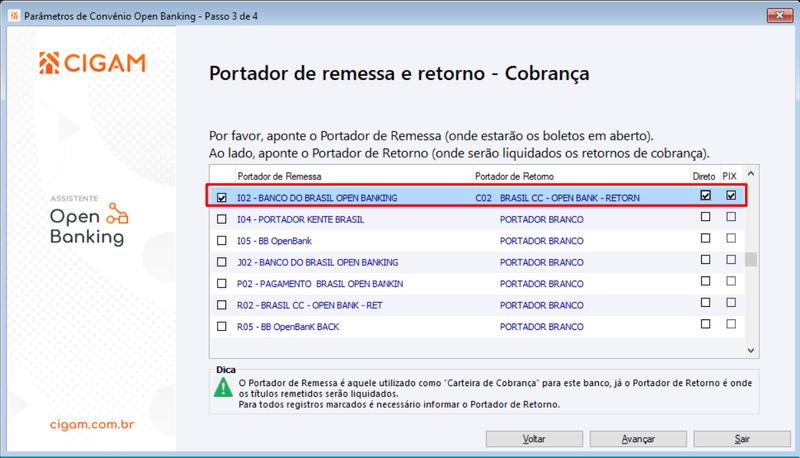Enable PIX checkbox for R02 row
The width and height of the screenshot is (800, 458).
click(731, 302)
